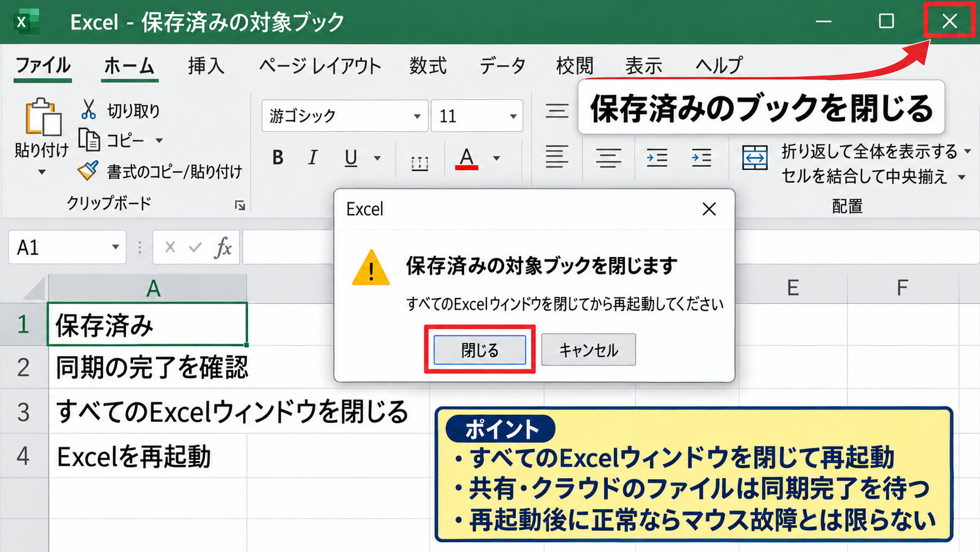The image size is (980, 552).
Task: Click the キャンセル button in dialog
Action: point(588,350)
